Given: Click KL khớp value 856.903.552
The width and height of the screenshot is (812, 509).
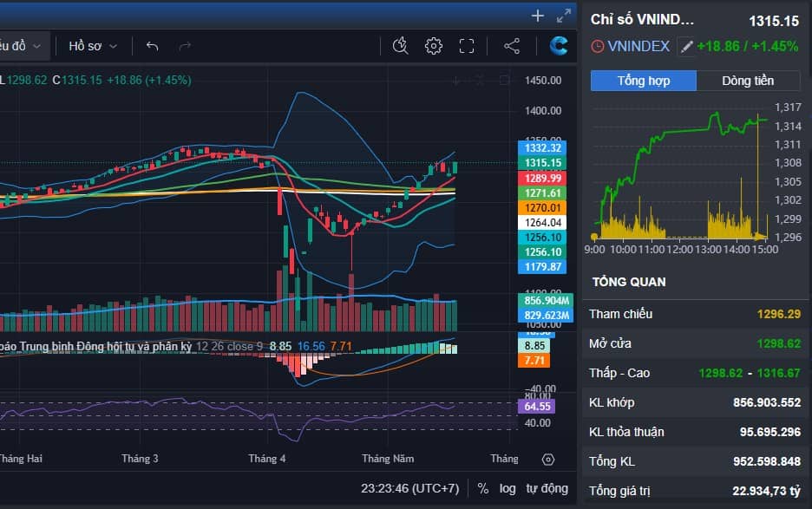Looking at the screenshot, I should pos(767,402).
